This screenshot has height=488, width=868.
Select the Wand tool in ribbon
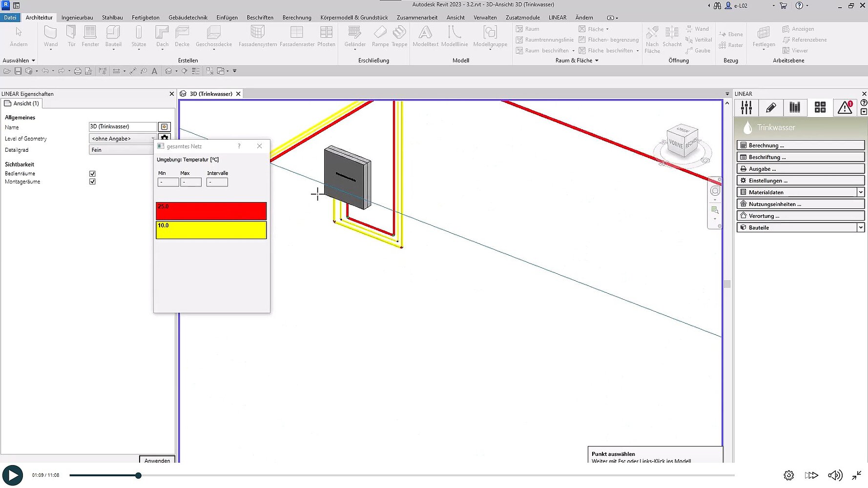pyautogui.click(x=50, y=36)
